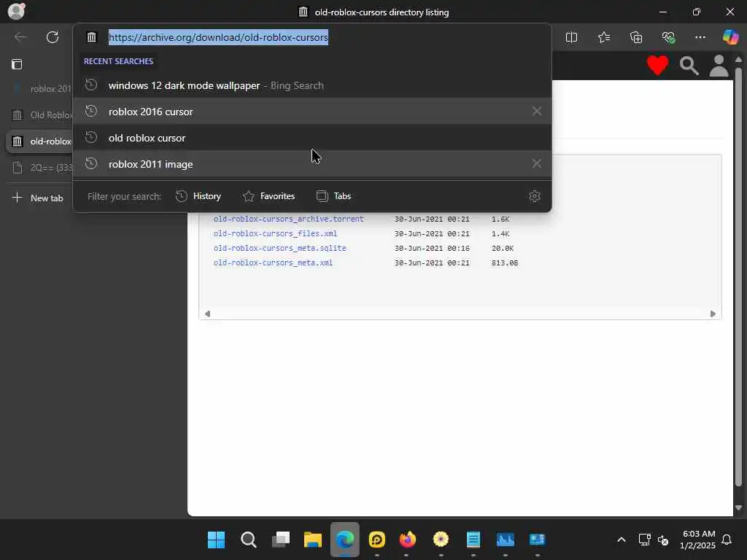Open the yellow chat app taskbar icon

(x=377, y=540)
